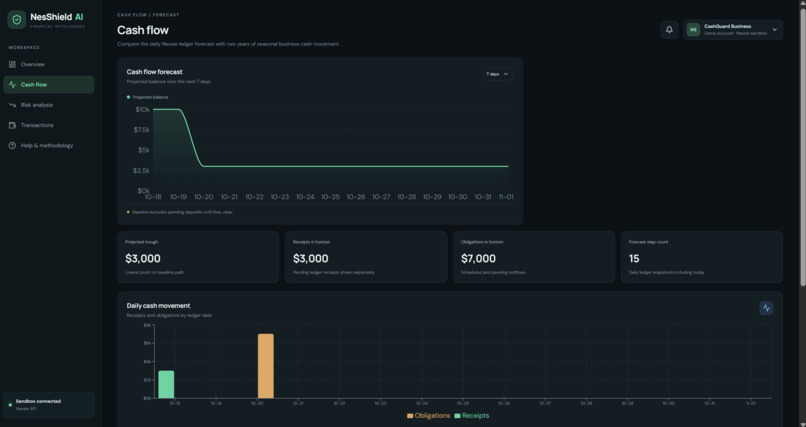Click the Projected trough $3,000 value
This screenshot has width=806, height=427.
click(x=143, y=258)
